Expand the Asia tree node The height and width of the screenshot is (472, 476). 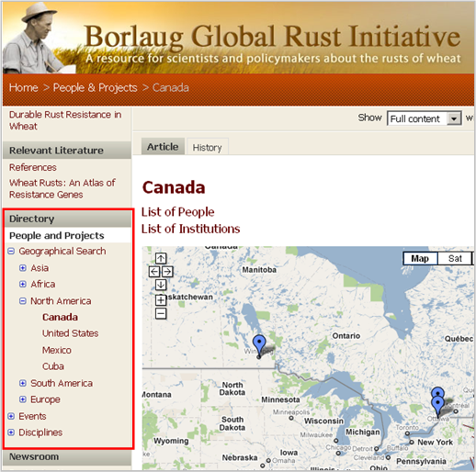(23, 268)
